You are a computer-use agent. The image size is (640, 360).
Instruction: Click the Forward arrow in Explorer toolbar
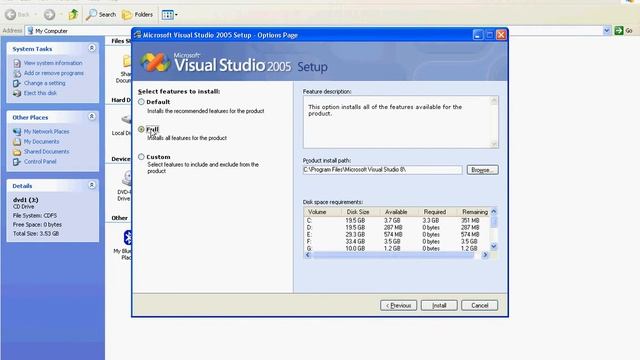(49, 15)
